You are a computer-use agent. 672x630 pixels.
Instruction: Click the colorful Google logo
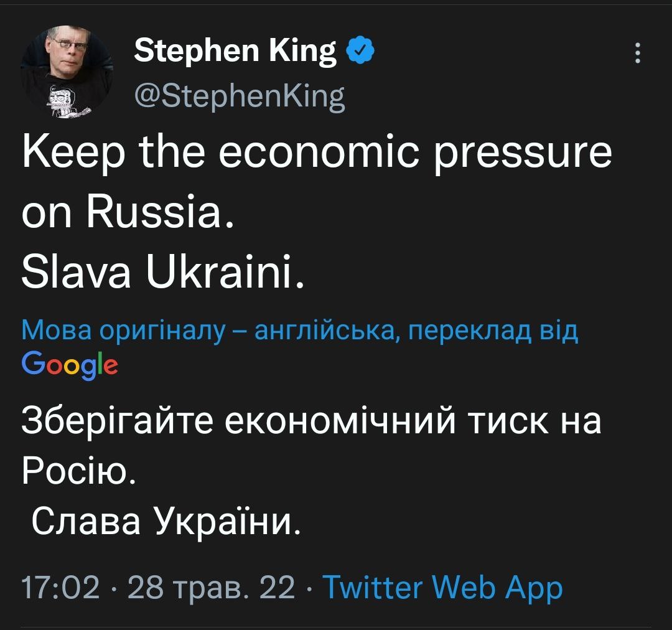pyautogui.click(x=69, y=364)
